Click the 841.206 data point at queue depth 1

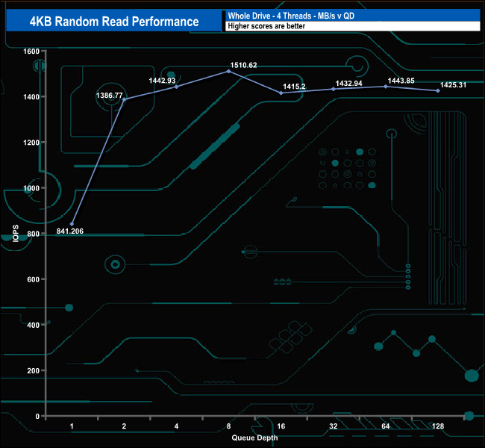pyautogui.click(x=72, y=224)
